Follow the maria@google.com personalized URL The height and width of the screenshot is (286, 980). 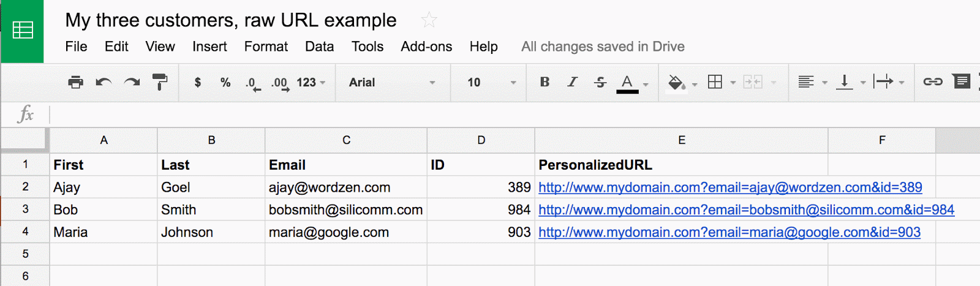[x=729, y=232]
